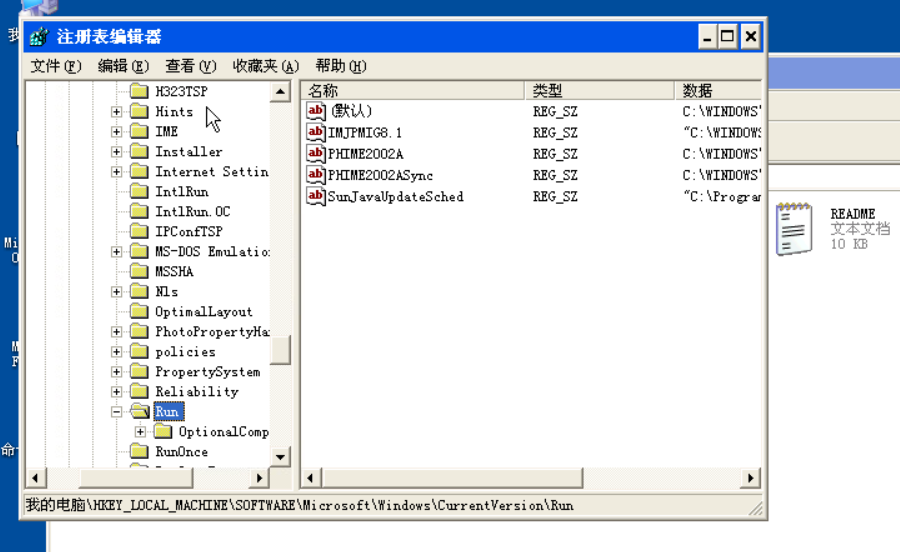This screenshot has width=900, height=552.
Task: Maximize the Registry Editor window
Action: [728, 37]
